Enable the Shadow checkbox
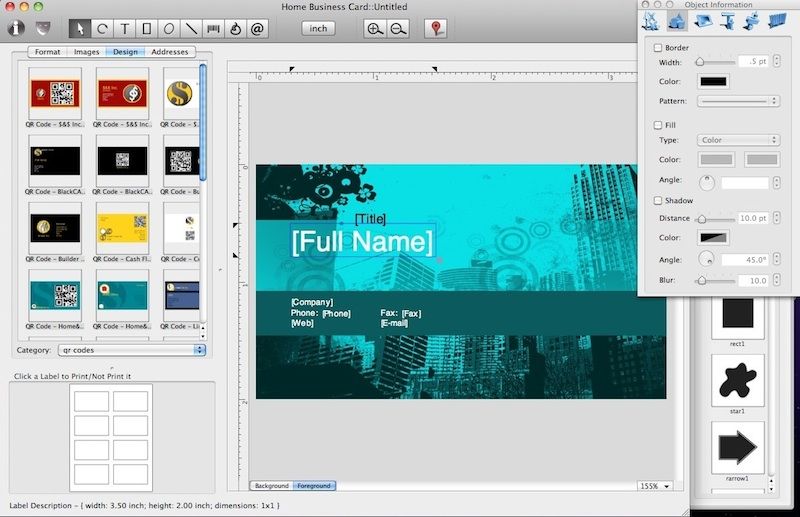Viewport: 800px width, 517px height. click(x=658, y=201)
